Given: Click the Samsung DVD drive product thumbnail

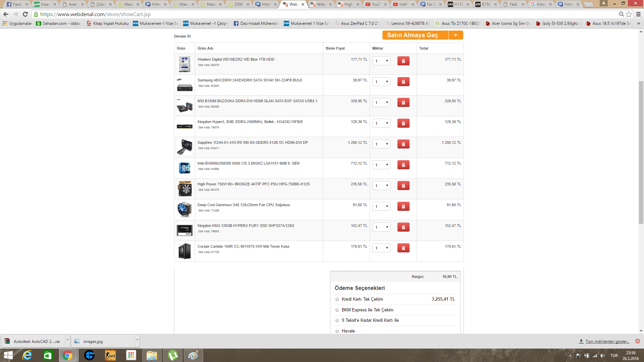Looking at the screenshot, I should point(184,85).
